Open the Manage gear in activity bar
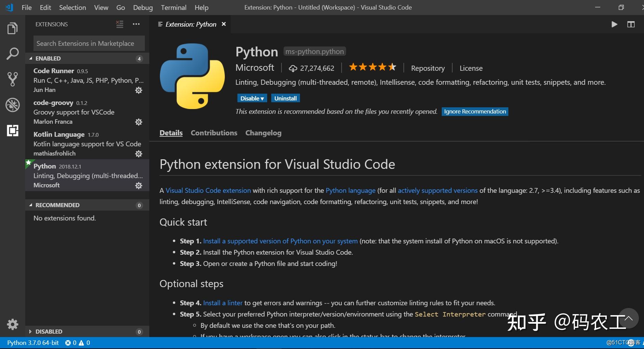Viewport: 644px width, 349px height. (x=12, y=324)
